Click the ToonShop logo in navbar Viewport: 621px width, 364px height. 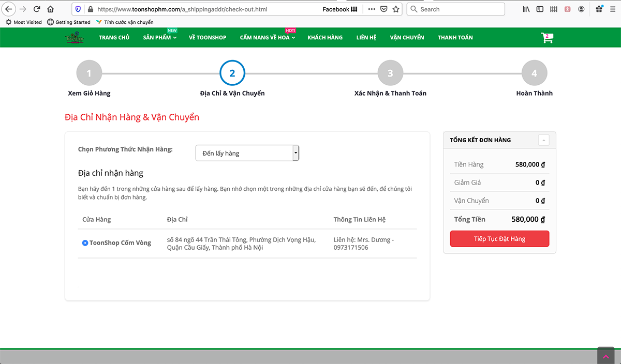pos(74,38)
